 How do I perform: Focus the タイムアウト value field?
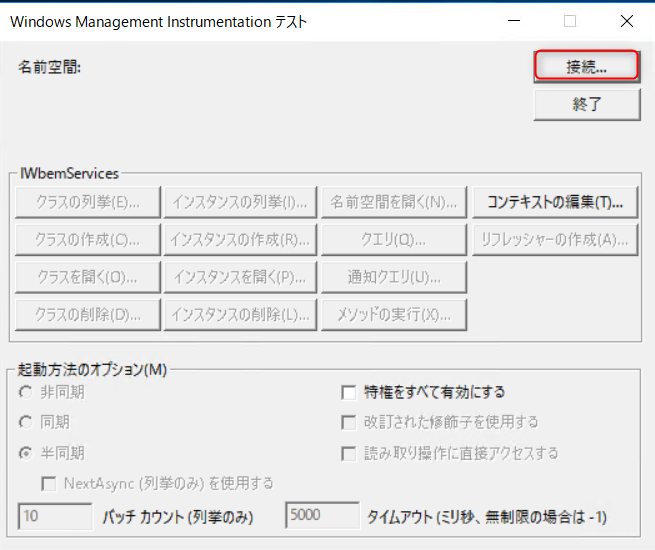pos(322,517)
